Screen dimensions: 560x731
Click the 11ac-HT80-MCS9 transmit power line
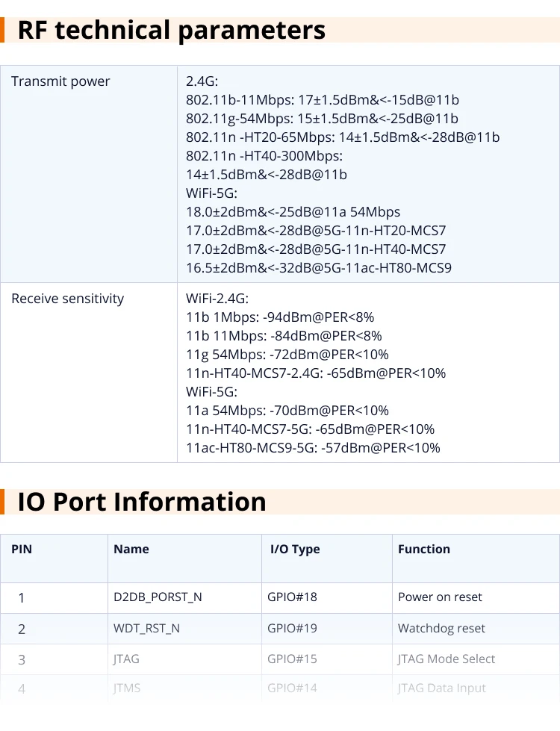point(318,268)
